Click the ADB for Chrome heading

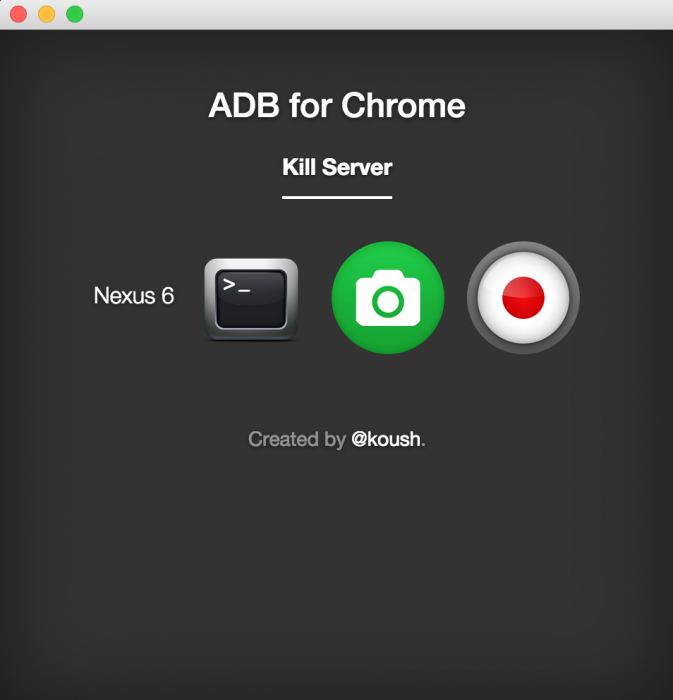tap(337, 105)
